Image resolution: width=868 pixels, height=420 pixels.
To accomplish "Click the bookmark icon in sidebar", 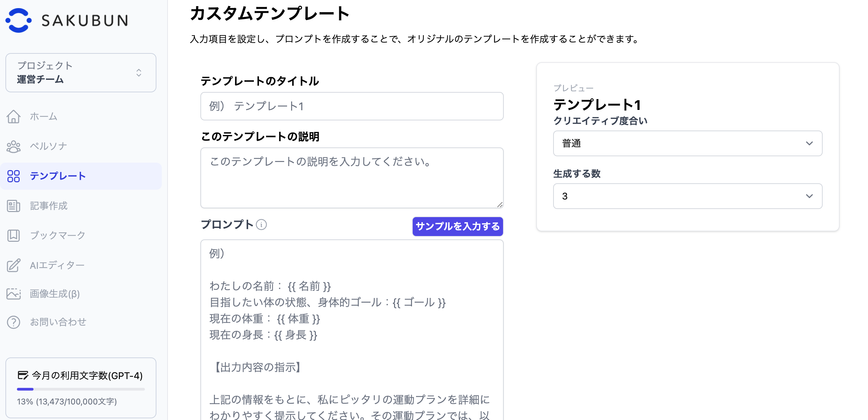I will (x=14, y=235).
